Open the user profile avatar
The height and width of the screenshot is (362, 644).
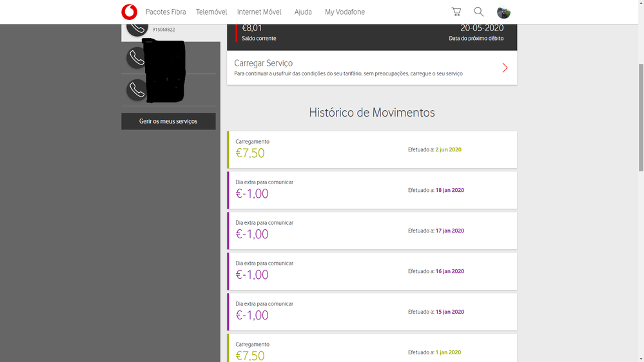(503, 12)
